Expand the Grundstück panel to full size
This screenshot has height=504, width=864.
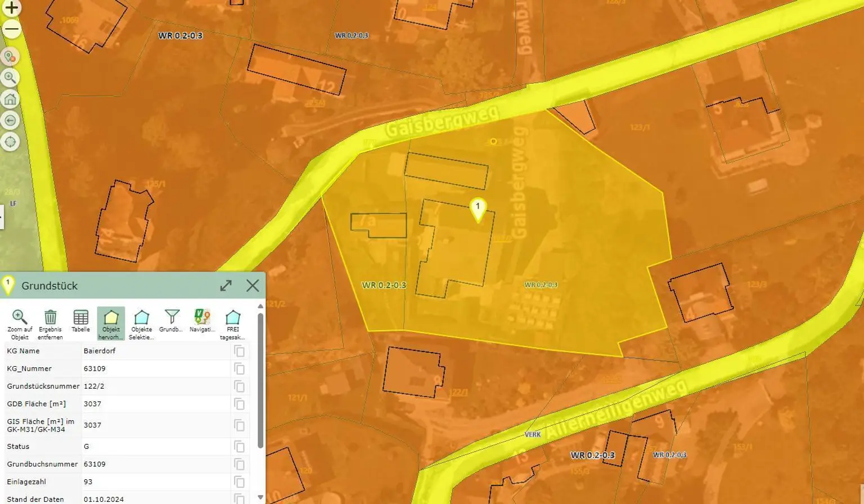[x=226, y=286]
